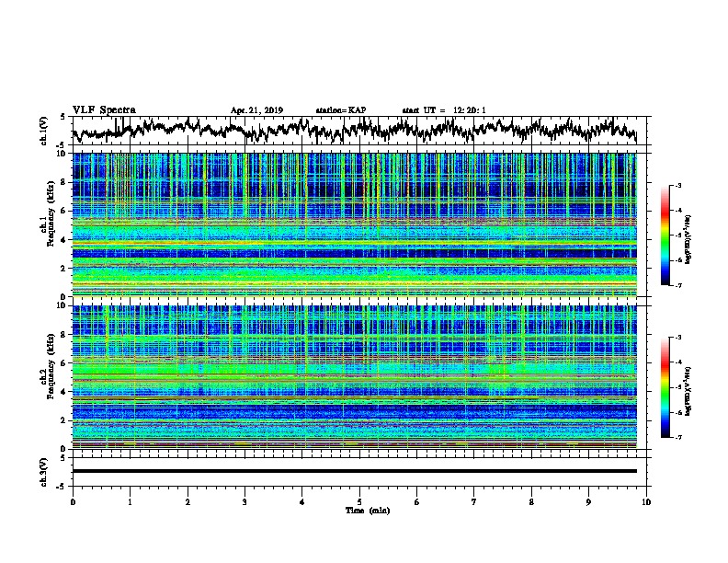Click the ch.1(V) waveform plot
Viewport: 728px width, 563px height.
point(361,131)
